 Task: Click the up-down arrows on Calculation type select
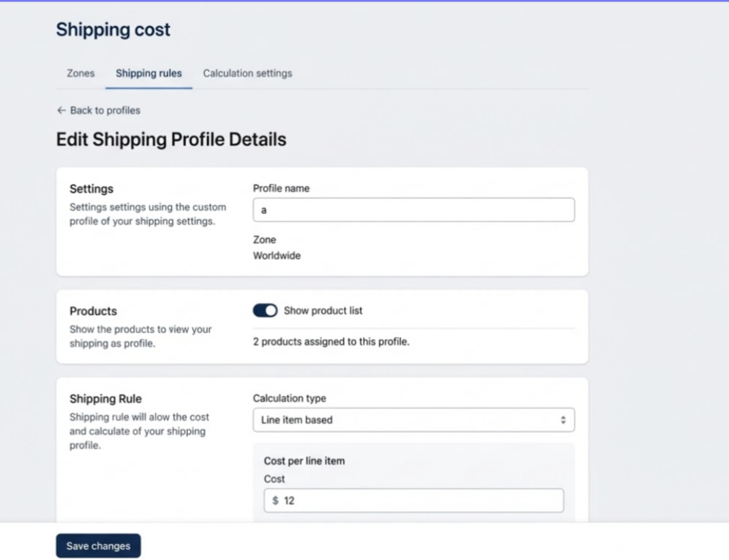coord(562,420)
